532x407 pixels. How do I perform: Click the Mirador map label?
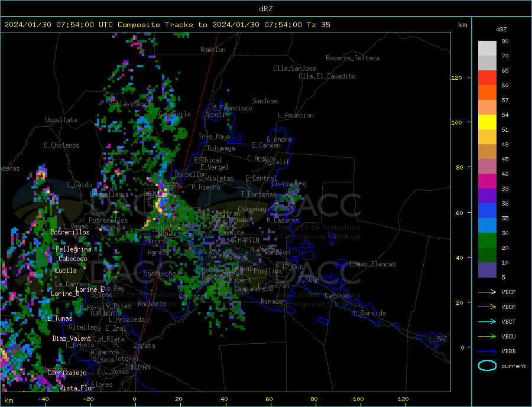(x=273, y=301)
